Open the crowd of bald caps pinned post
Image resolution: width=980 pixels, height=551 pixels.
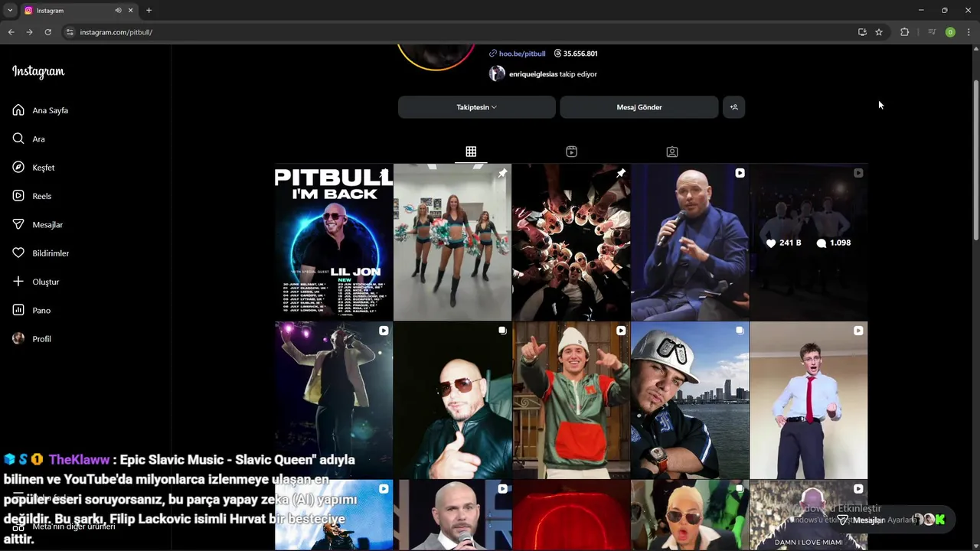click(571, 242)
